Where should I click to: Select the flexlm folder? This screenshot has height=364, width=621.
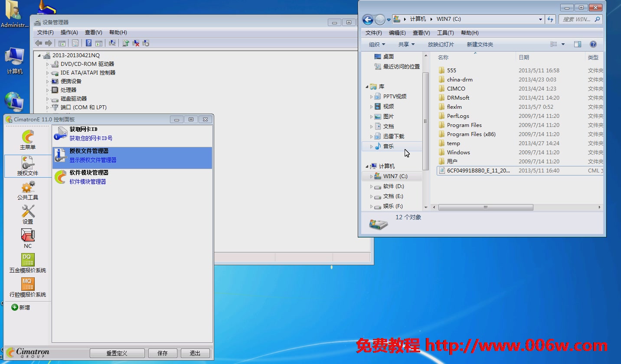454,107
